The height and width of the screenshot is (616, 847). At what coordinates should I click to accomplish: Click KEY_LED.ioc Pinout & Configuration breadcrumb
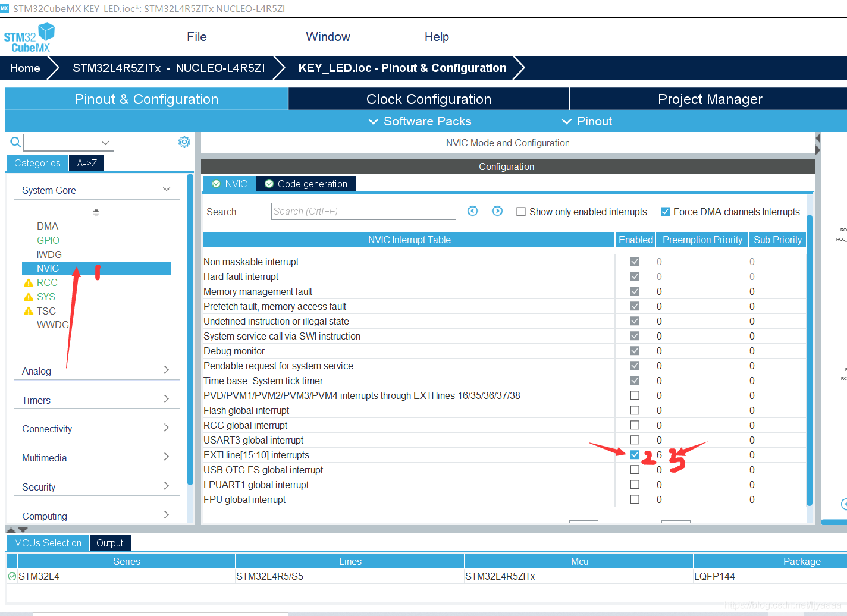coord(403,68)
